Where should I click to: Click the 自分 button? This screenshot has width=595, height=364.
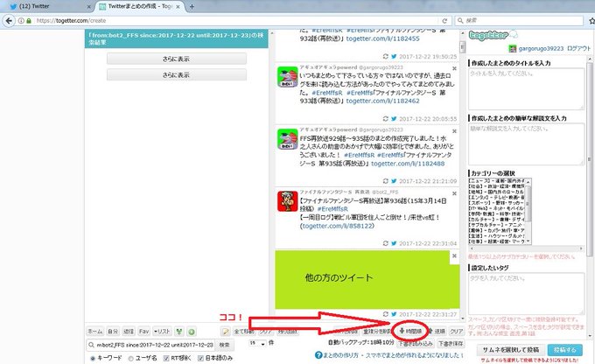pyautogui.click(x=113, y=332)
